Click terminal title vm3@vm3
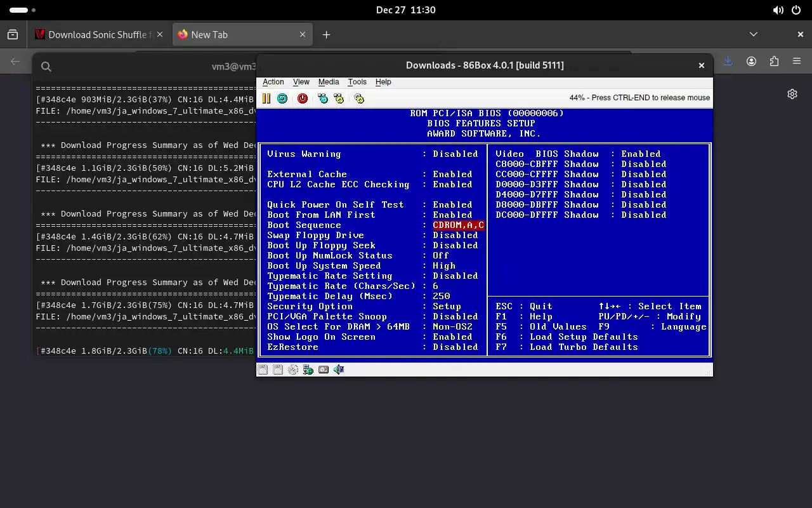812x508 pixels. [x=233, y=67]
